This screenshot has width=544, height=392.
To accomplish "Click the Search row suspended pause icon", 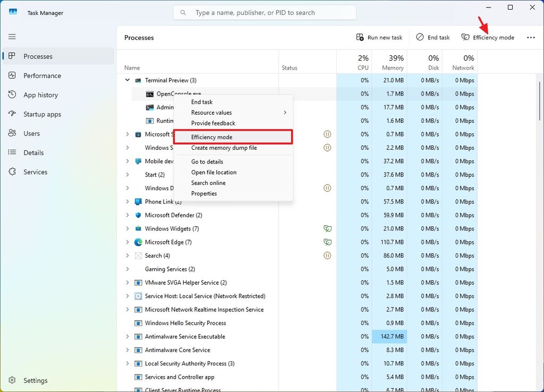I will click(x=327, y=255).
